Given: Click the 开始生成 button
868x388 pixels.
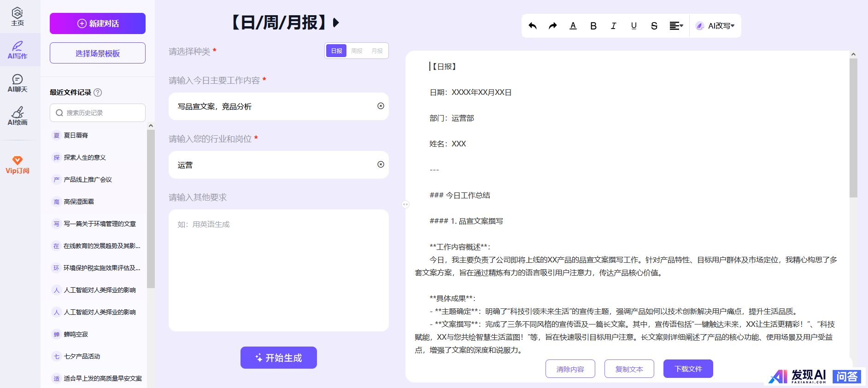Looking at the screenshot, I should 279,358.
